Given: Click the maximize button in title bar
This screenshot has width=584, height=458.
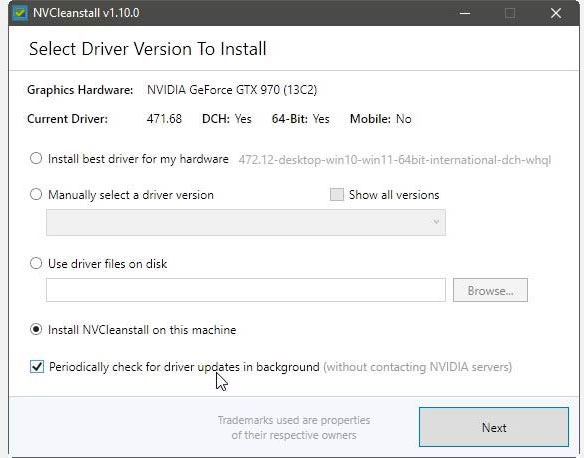Looking at the screenshot, I should 510,13.
